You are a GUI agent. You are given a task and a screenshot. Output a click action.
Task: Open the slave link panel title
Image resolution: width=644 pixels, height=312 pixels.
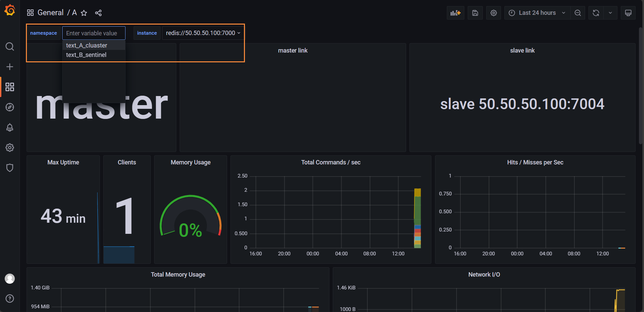[x=522, y=51]
